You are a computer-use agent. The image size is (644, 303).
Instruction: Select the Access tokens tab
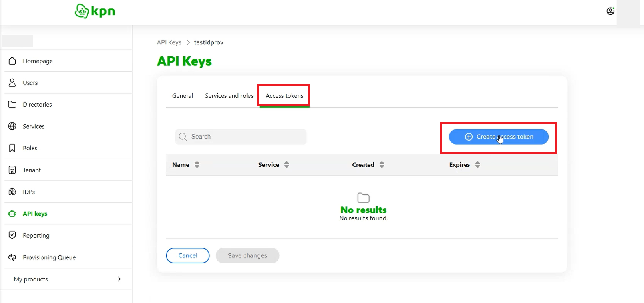(x=284, y=96)
